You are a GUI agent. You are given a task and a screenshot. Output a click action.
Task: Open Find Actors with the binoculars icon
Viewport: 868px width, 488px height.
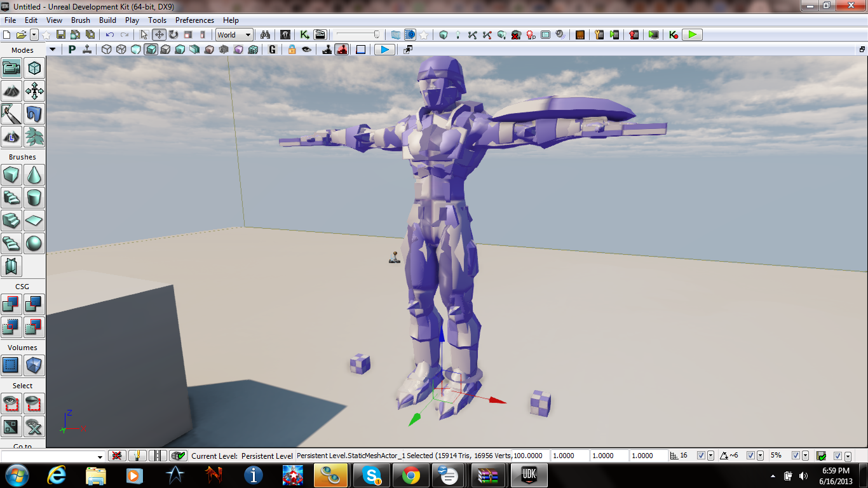266,35
